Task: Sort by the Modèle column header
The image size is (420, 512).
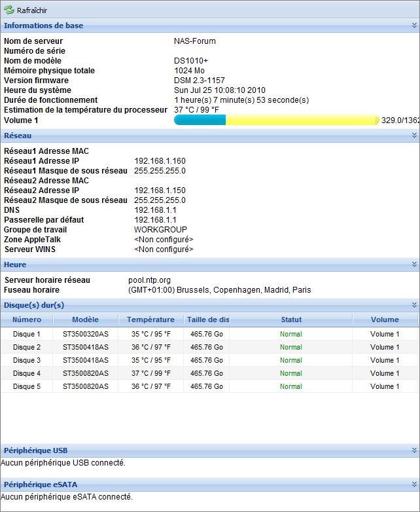Action: click(x=86, y=320)
